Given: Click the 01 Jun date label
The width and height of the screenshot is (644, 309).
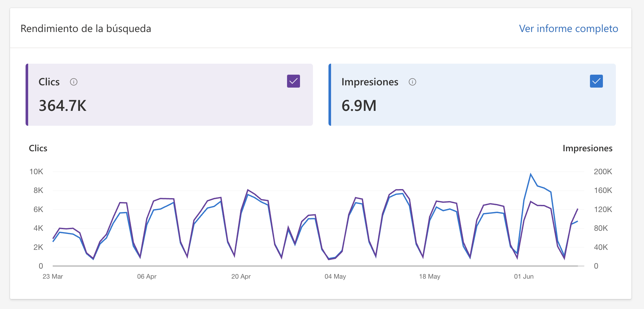Looking at the screenshot, I should (524, 276).
